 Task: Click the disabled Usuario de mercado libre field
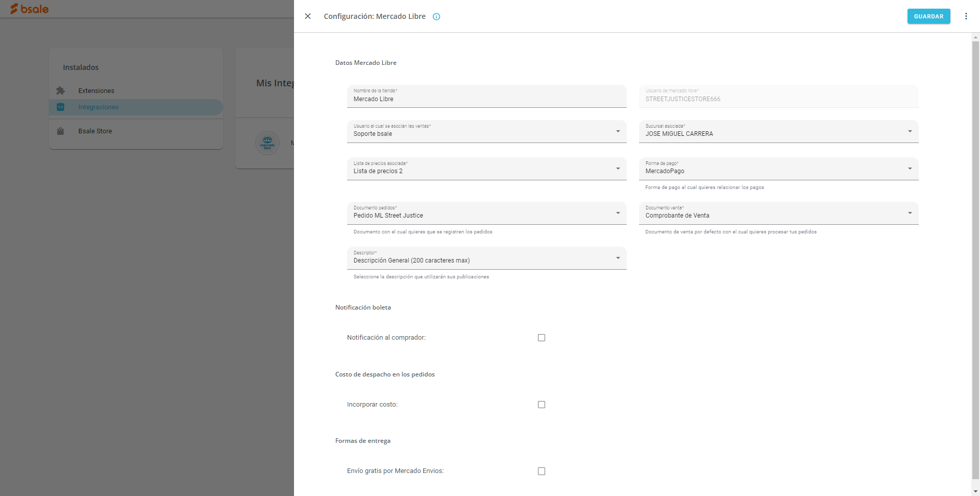[x=778, y=96]
